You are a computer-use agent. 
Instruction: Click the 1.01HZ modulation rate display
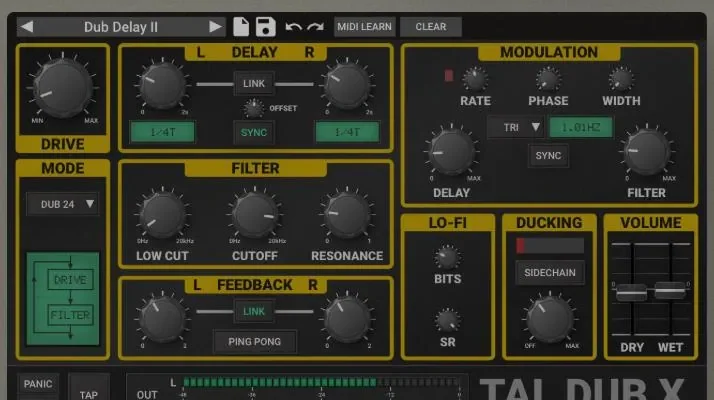(x=579, y=127)
